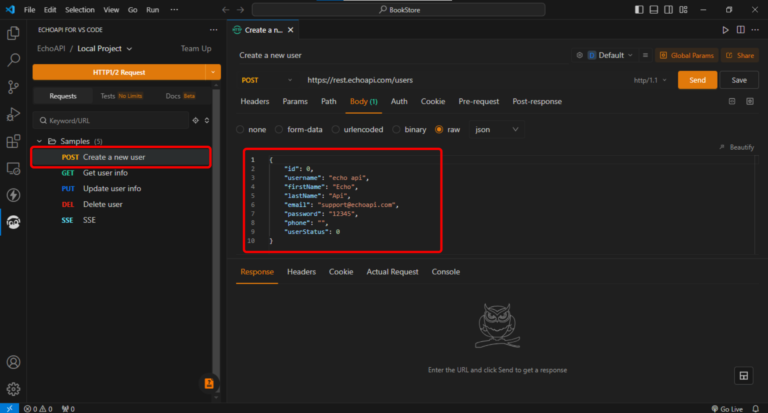Choose the binary body type option
The width and height of the screenshot is (768, 413).
coord(397,129)
